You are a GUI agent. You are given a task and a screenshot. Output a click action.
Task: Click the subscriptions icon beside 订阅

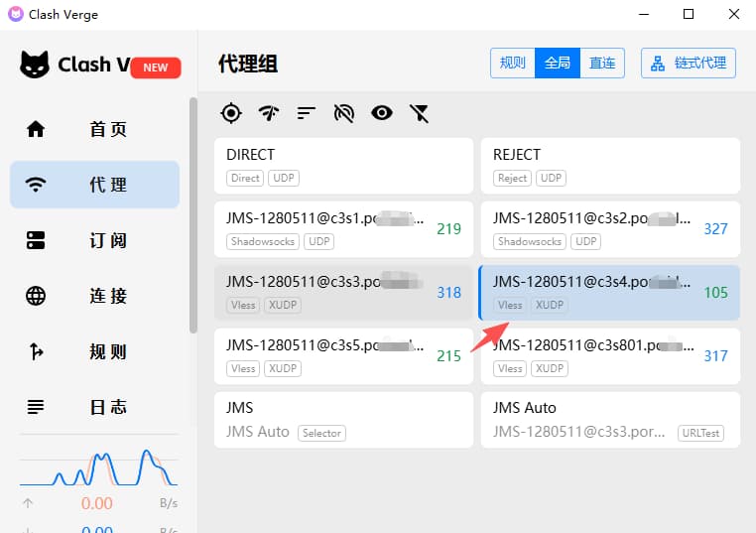tap(36, 240)
